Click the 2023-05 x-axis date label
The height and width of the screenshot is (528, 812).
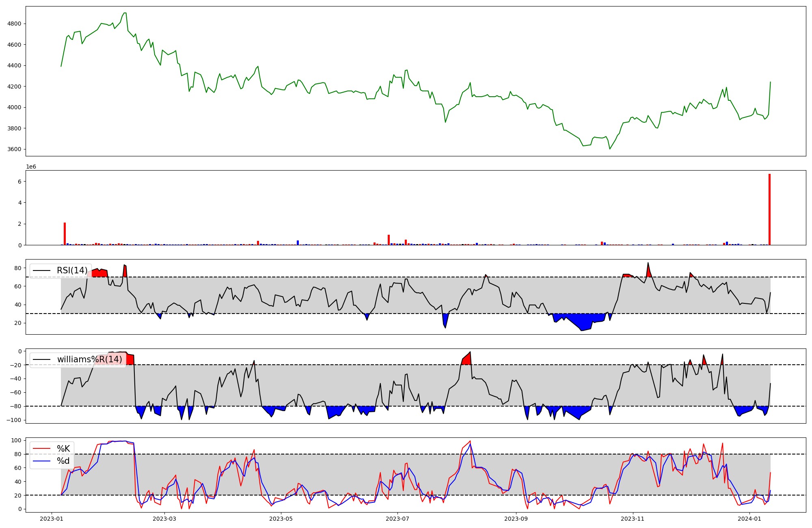click(x=281, y=519)
